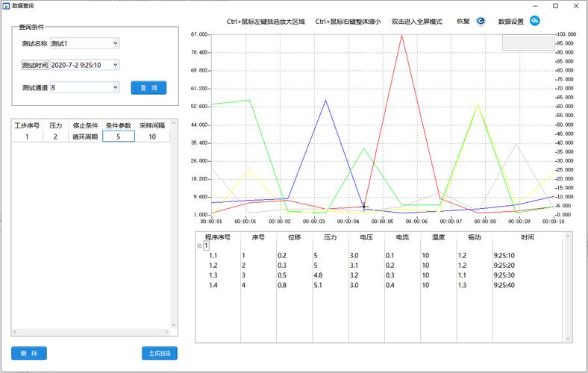Select the 程序序号 column header
Image resolution: width=588 pixels, height=373 pixels.
(x=218, y=237)
